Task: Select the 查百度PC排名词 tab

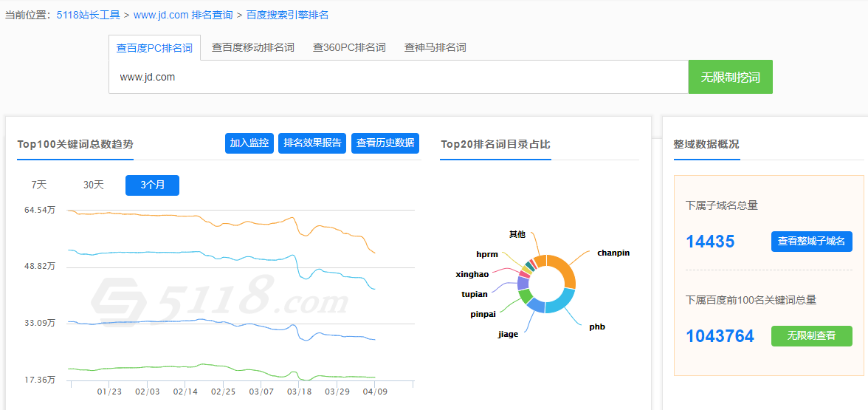Action: (154, 47)
